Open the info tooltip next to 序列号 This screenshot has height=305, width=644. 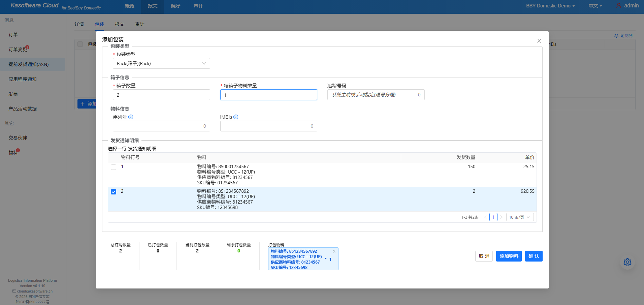131,117
